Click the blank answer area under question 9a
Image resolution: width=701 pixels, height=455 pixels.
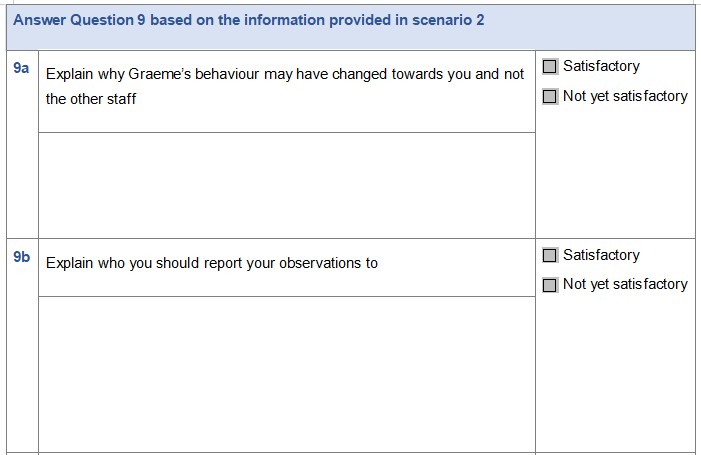coord(286,185)
